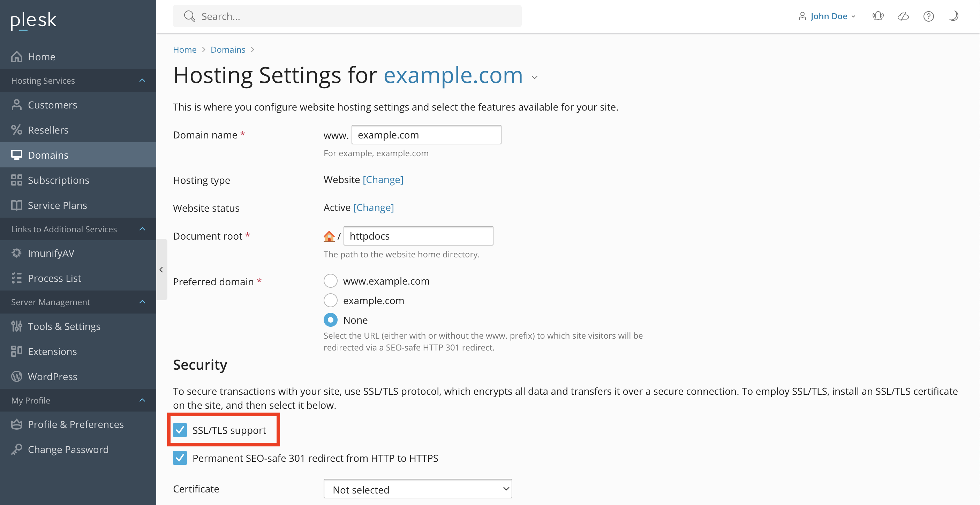Open the Hosting Services menu section
This screenshot has height=505, width=980.
click(x=77, y=81)
